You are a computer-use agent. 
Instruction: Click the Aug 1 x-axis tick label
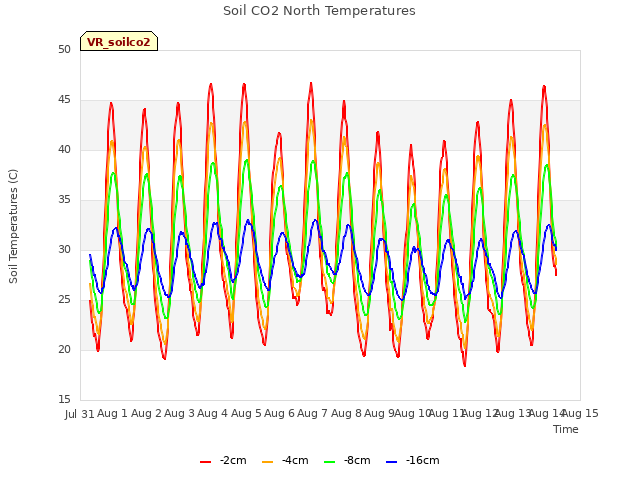[x=112, y=414]
